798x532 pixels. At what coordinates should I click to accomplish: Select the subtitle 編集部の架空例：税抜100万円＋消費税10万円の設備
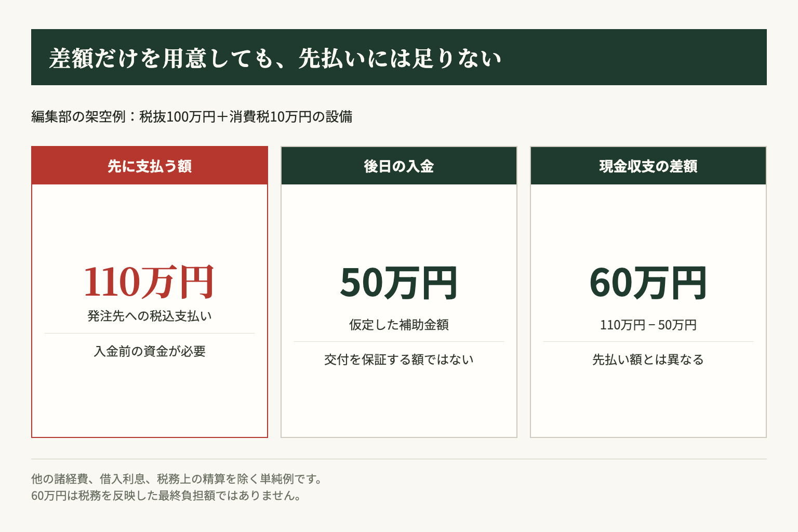192,116
